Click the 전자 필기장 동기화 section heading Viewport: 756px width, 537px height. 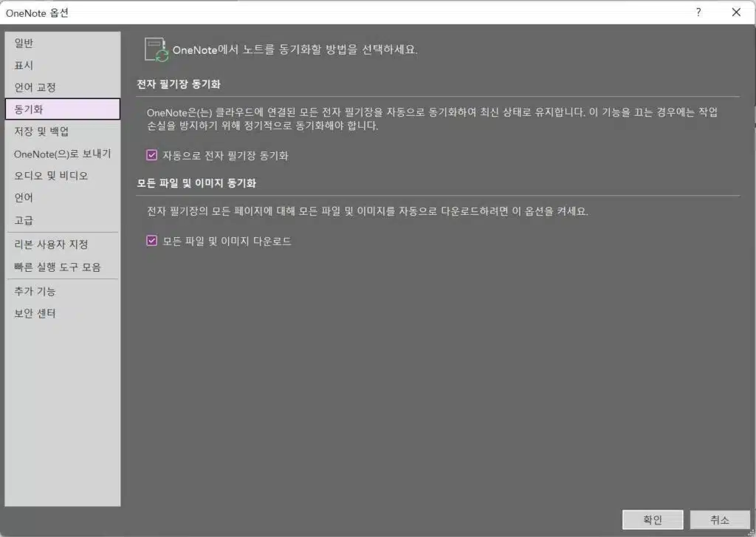coord(179,84)
